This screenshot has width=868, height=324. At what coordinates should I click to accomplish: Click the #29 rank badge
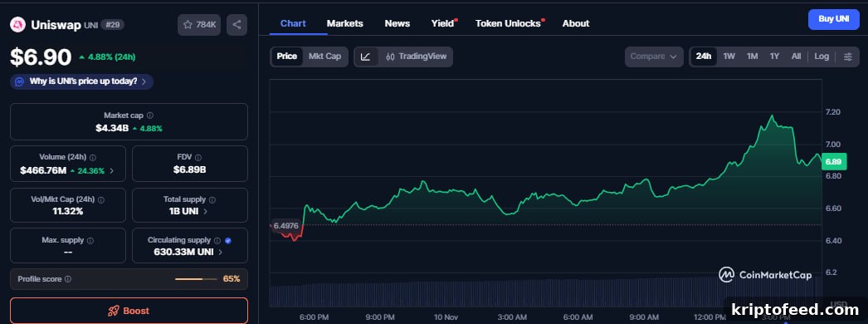(112, 25)
